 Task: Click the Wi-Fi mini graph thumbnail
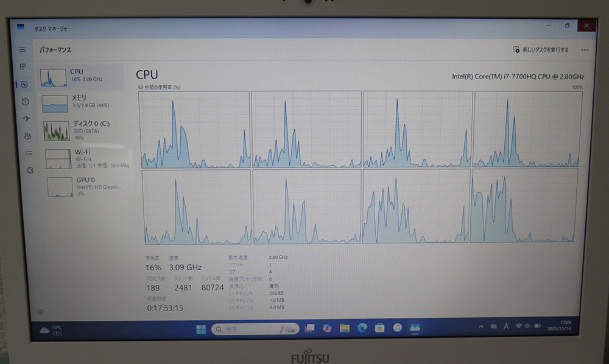pos(58,159)
